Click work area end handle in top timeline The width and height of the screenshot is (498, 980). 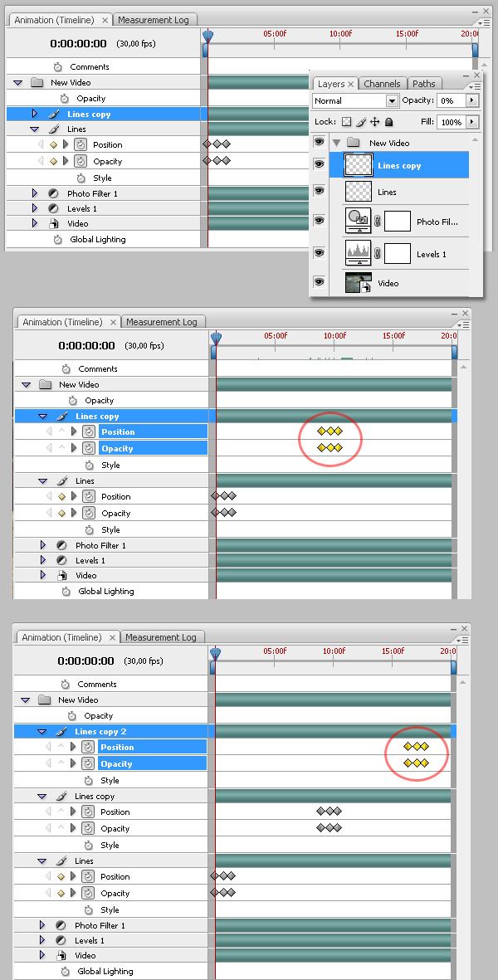(476, 50)
